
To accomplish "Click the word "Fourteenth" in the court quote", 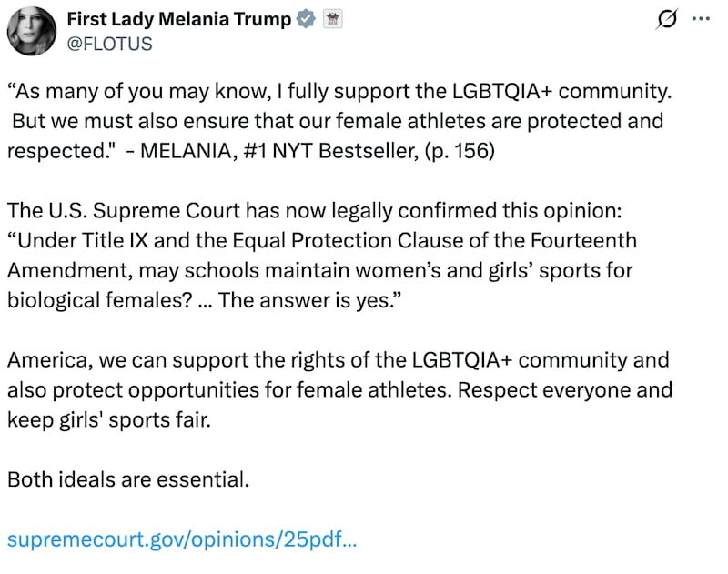I will pos(583,241).
